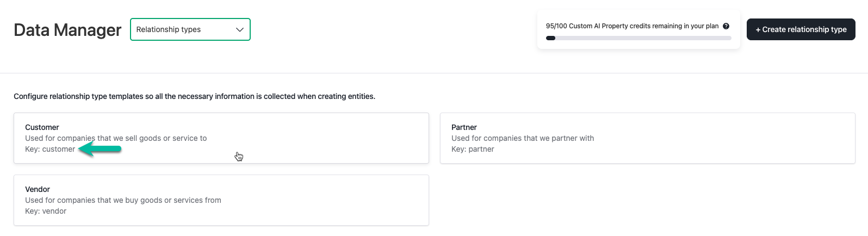The image size is (868, 236).
Task: Open the Partner relationship type card
Action: click(648, 138)
